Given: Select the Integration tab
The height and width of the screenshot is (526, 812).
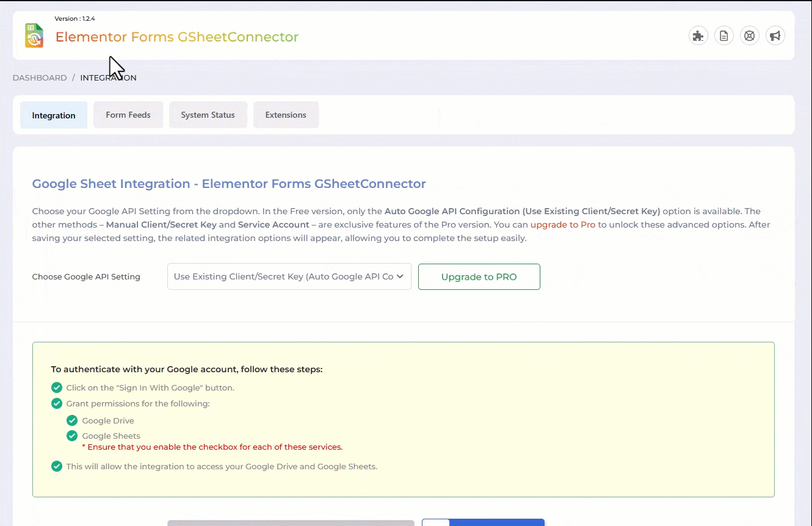Looking at the screenshot, I should click(x=54, y=115).
